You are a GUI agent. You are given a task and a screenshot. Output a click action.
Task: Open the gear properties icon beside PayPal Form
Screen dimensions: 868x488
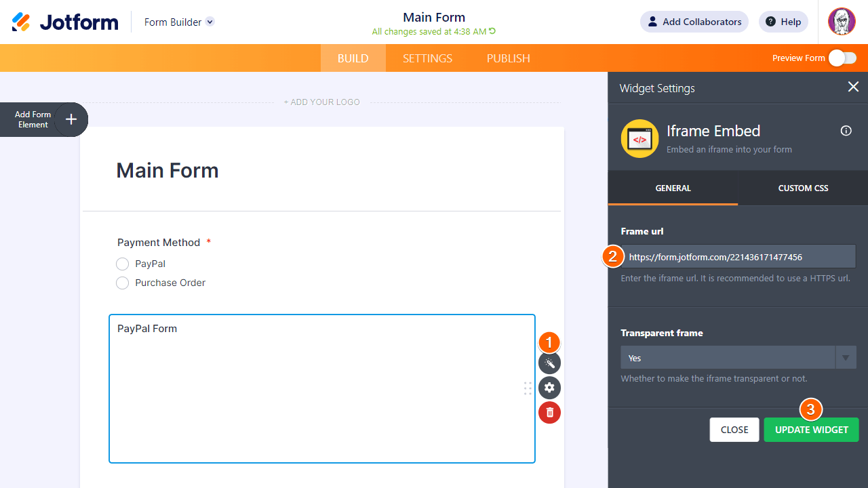(549, 388)
